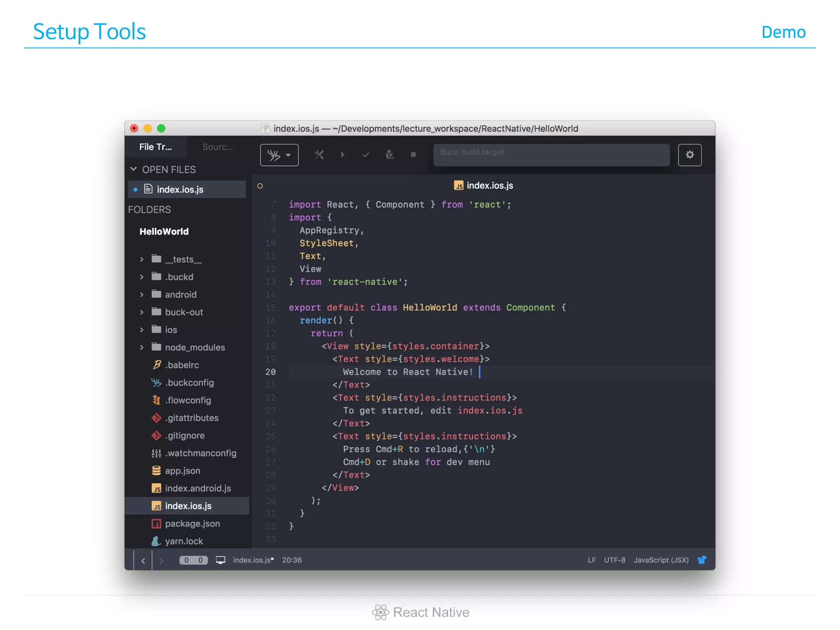The image size is (840, 630).
Task: Click the android folder icon
Action: (x=156, y=294)
